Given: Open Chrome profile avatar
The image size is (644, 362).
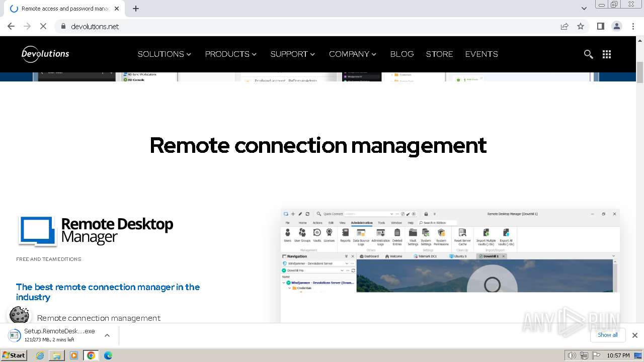Looking at the screenshot, I should click(617, 26).
